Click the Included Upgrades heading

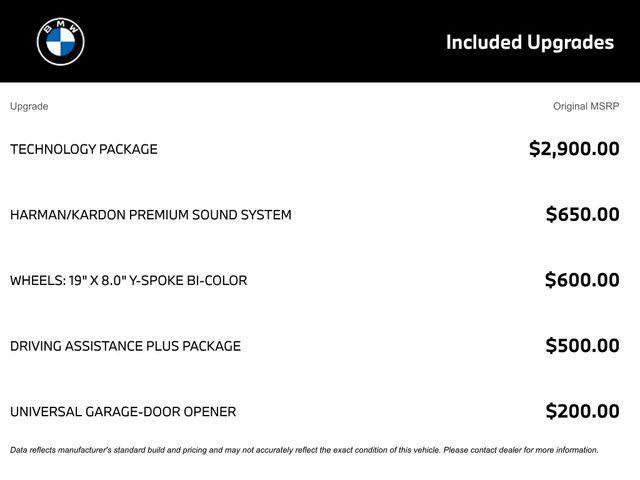pos(529,42)
